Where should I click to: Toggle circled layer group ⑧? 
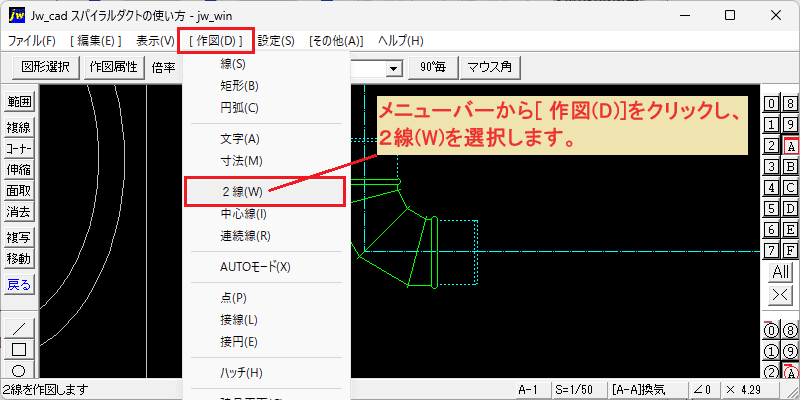click(x=790, y=331)
